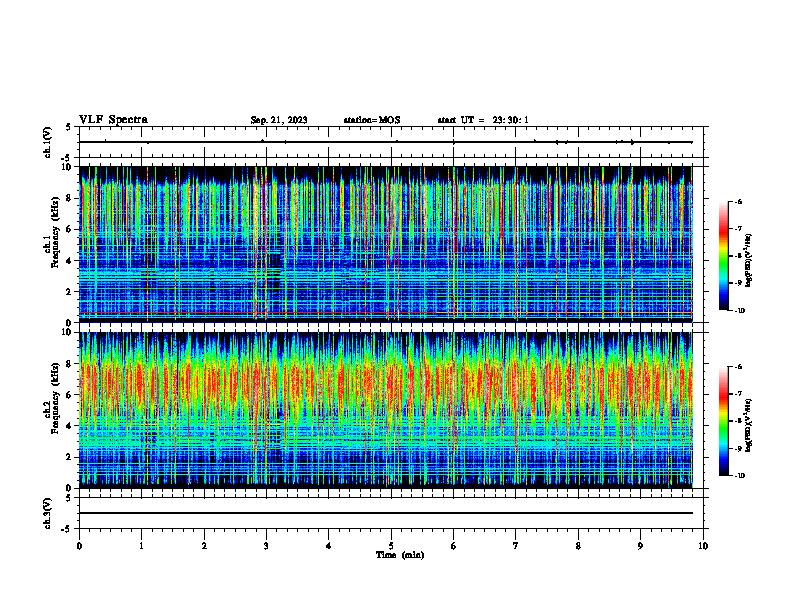Click the ch.1 spectrogram panel
The width and height of the screenshot is (792, 612).
[x=386, y=244]
